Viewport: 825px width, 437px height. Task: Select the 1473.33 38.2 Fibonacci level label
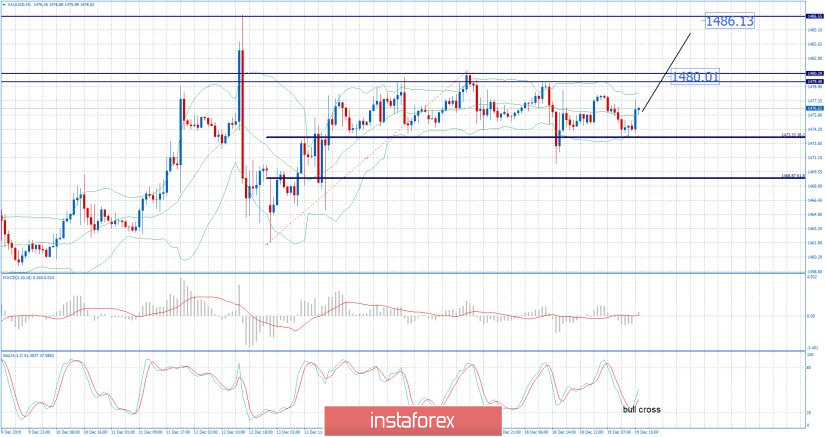793,135
